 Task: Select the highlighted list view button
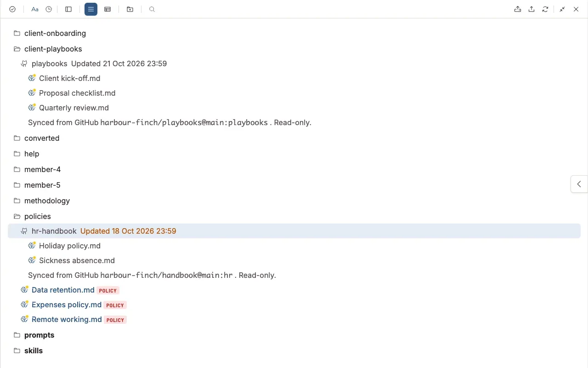[x=91, y=9]
